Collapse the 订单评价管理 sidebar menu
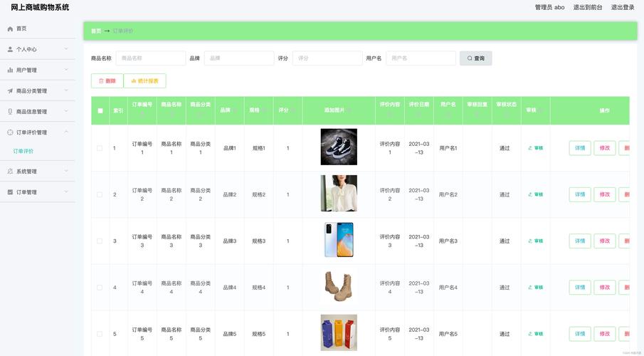This screenshot has width=644, height=356. (66, 132)
